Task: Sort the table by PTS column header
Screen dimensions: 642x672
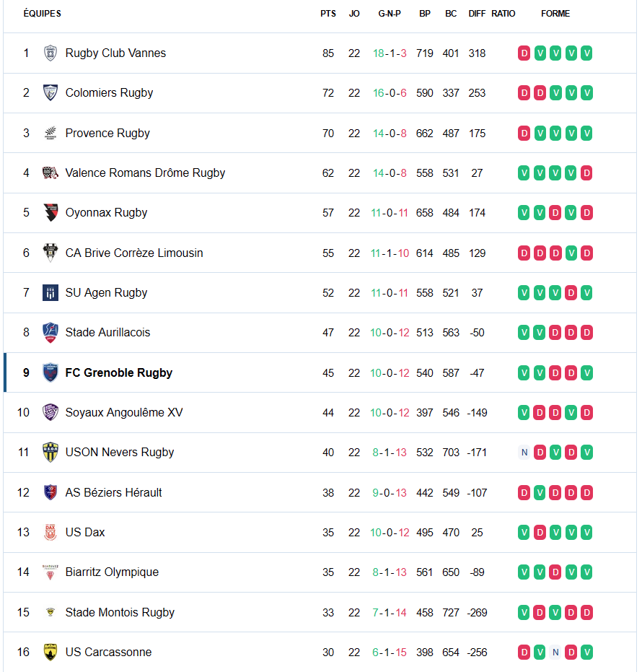Action: (x=328, y=14)
